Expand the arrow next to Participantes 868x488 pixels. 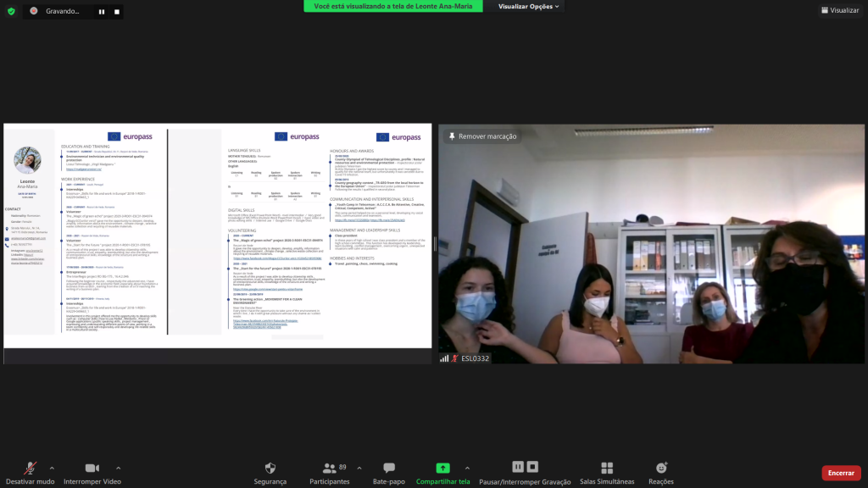click(359, 468)
